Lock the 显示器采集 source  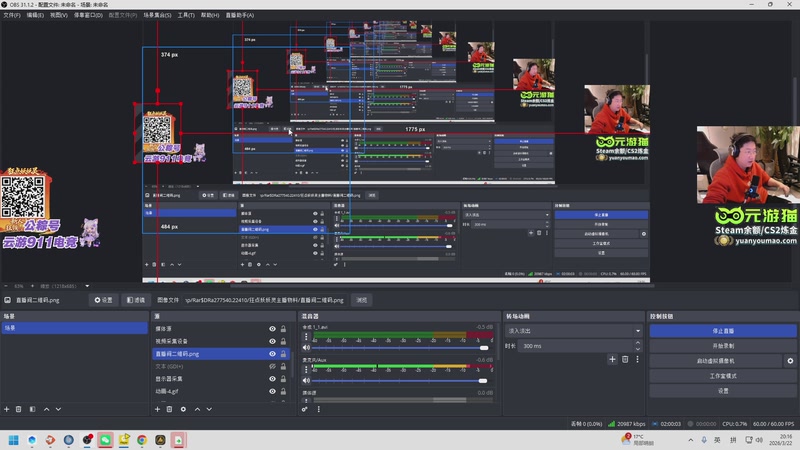point(283,379)
